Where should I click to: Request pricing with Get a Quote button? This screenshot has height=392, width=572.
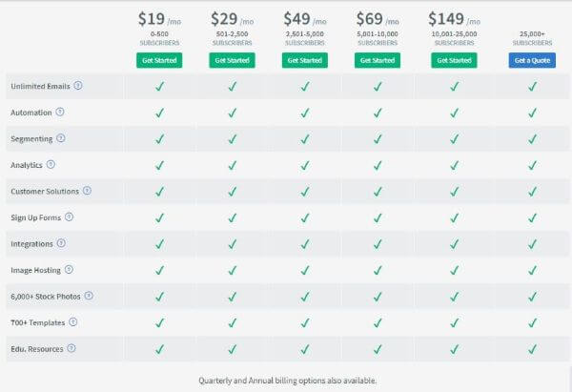532,60
